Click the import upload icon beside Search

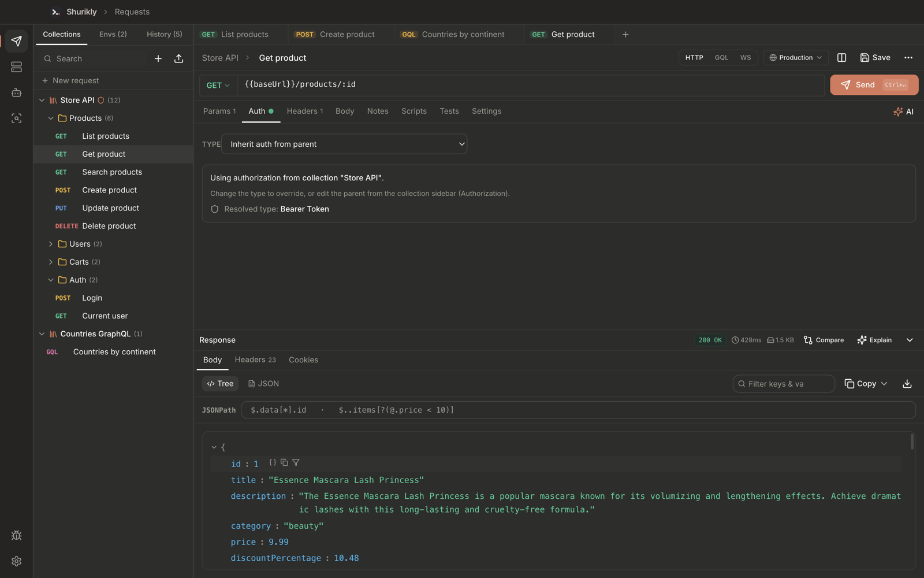pyautogui.click(x=179, y=58)
